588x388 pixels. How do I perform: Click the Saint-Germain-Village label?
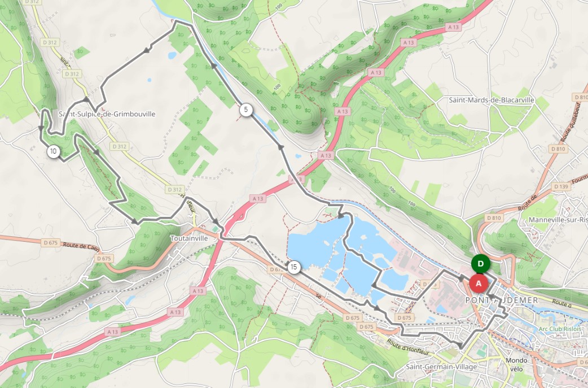(441, 367)
